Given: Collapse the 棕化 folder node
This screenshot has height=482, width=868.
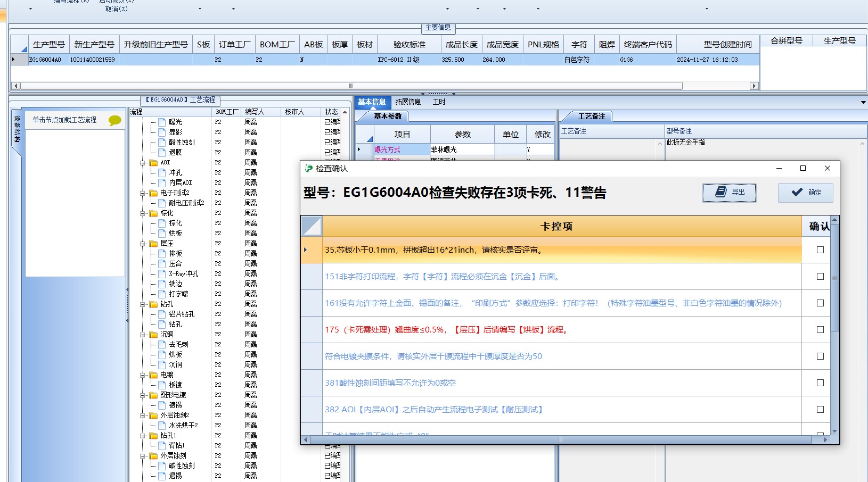Looking at the screenshot, I should coord(143,213).
